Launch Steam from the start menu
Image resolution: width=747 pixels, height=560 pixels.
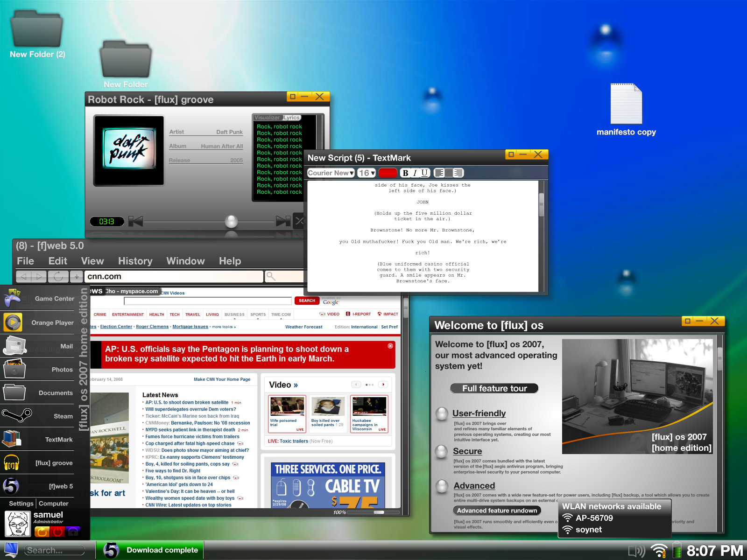pyautogui.click(x=38, y=416)
